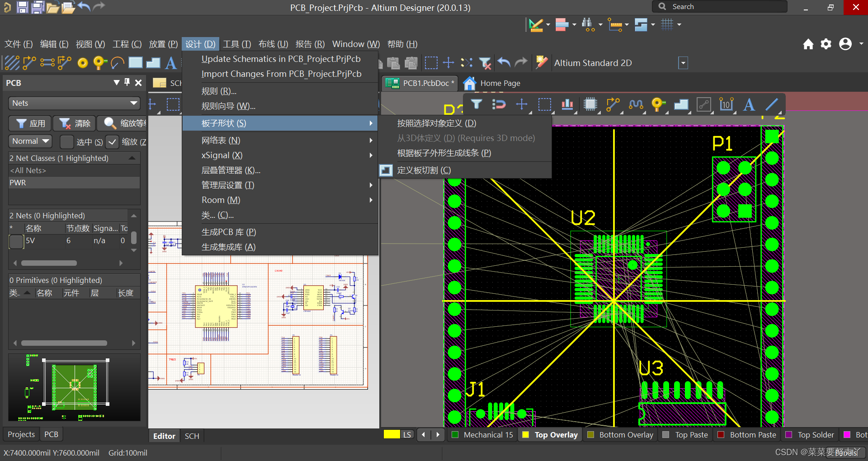The width and height of the screenshot is (868, 461).
Task: Click the Align Objects icon in active bar
Action: point(567,105)
